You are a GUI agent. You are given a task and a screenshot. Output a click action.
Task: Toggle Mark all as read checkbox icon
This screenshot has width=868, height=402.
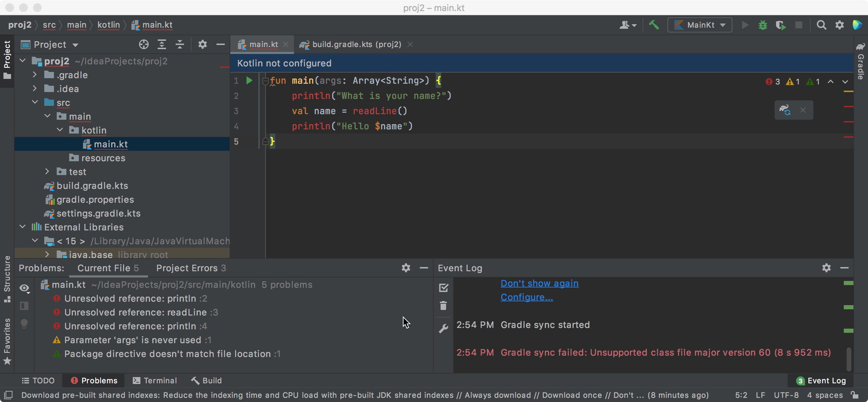pos(443,287)
